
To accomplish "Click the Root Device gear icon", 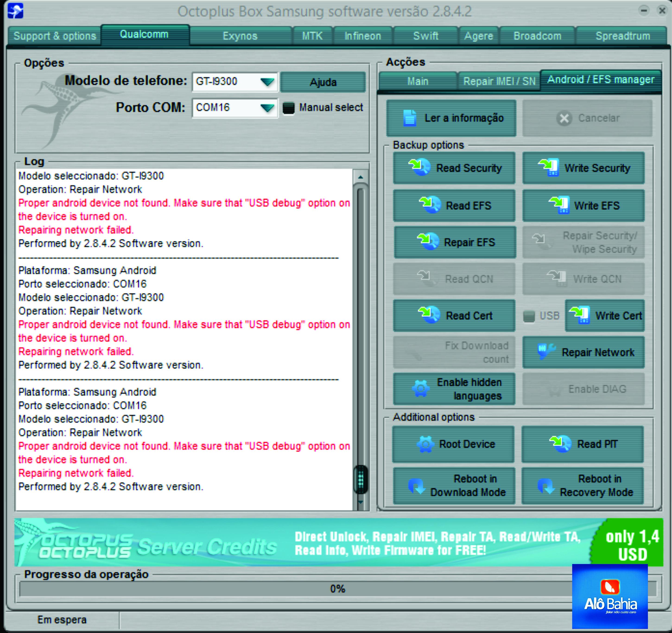I will [425, 444].
